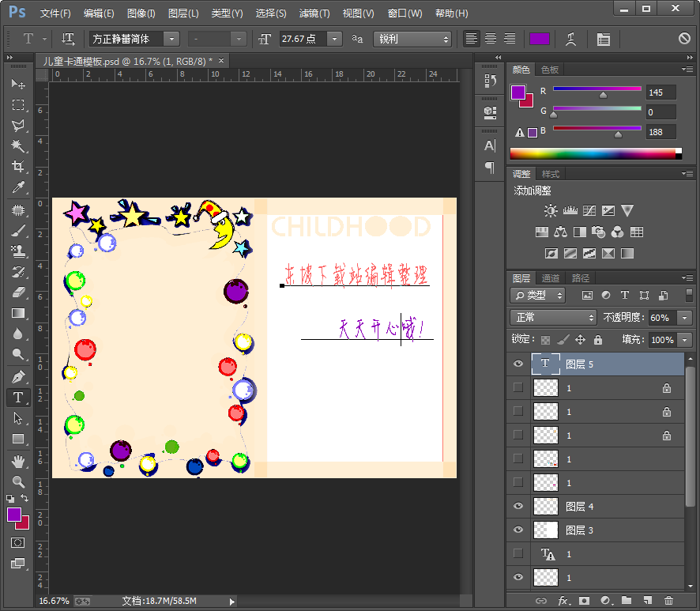This screenshot has width=700, height=611.
Task: Select the Eyedropper tool
Action: (17, 187)
